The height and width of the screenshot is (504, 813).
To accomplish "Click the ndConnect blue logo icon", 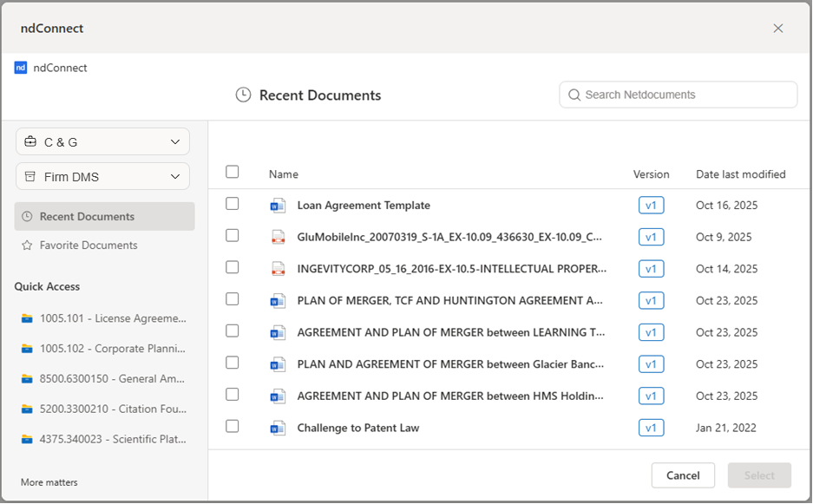I will click(21, 68).
